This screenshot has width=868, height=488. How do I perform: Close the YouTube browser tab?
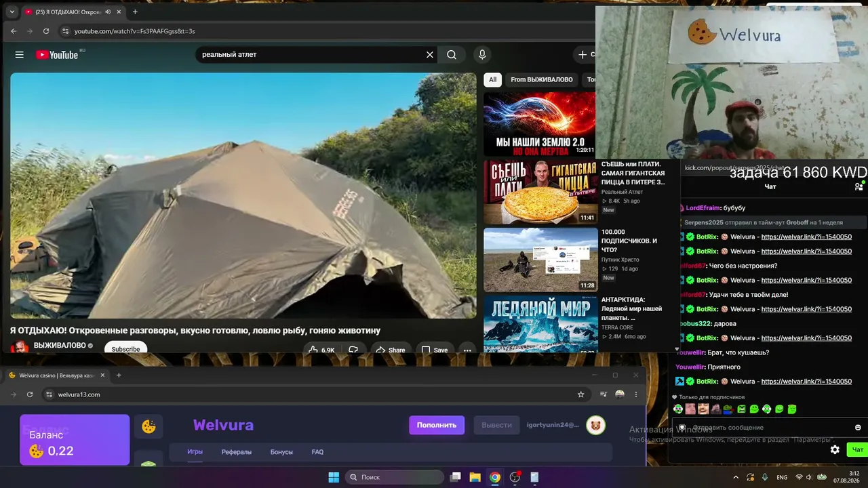pos(119,12)
